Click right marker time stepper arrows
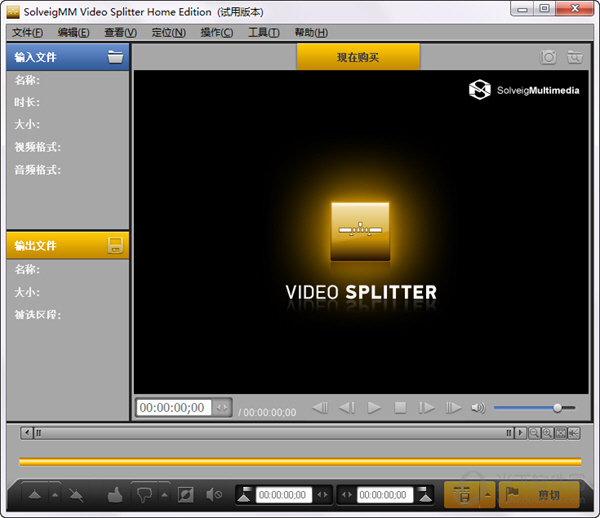 click(347, 495)
